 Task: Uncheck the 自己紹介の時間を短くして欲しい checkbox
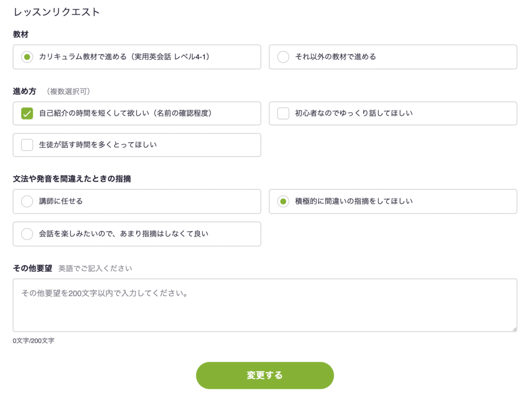27,113
